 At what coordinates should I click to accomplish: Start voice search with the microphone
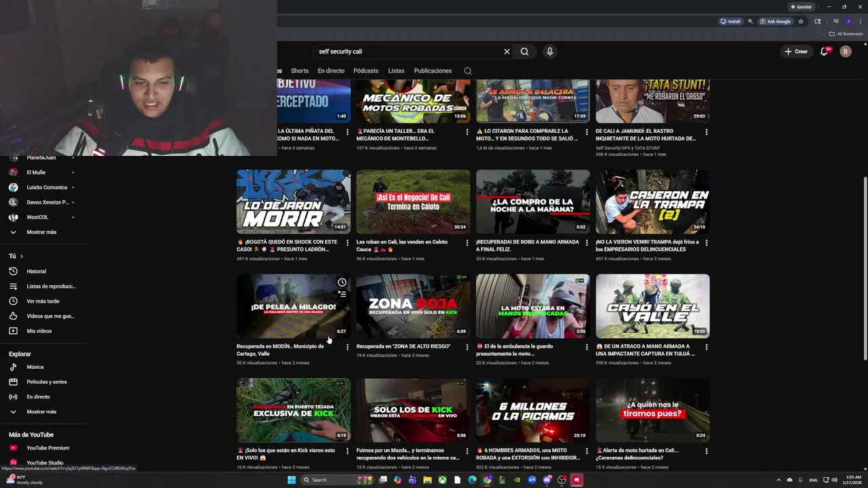pyautogui.click(x=550, y=52)
